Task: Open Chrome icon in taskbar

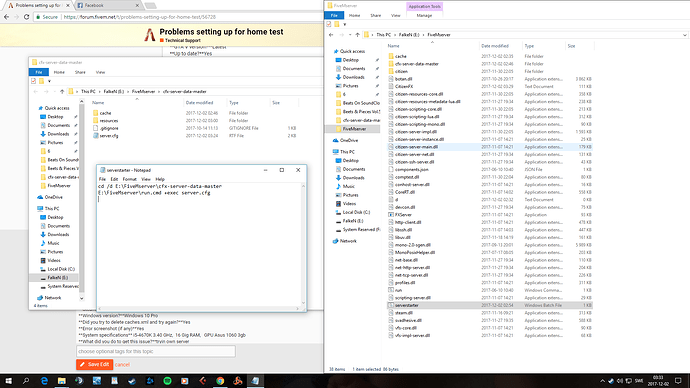Action: (220, 381)
